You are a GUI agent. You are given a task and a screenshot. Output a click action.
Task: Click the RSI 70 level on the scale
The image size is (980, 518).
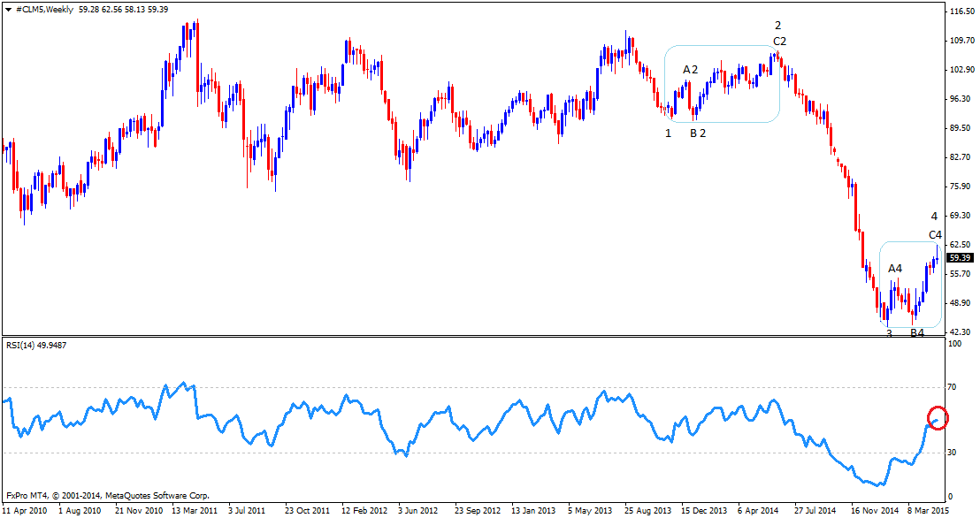[953, 387]
